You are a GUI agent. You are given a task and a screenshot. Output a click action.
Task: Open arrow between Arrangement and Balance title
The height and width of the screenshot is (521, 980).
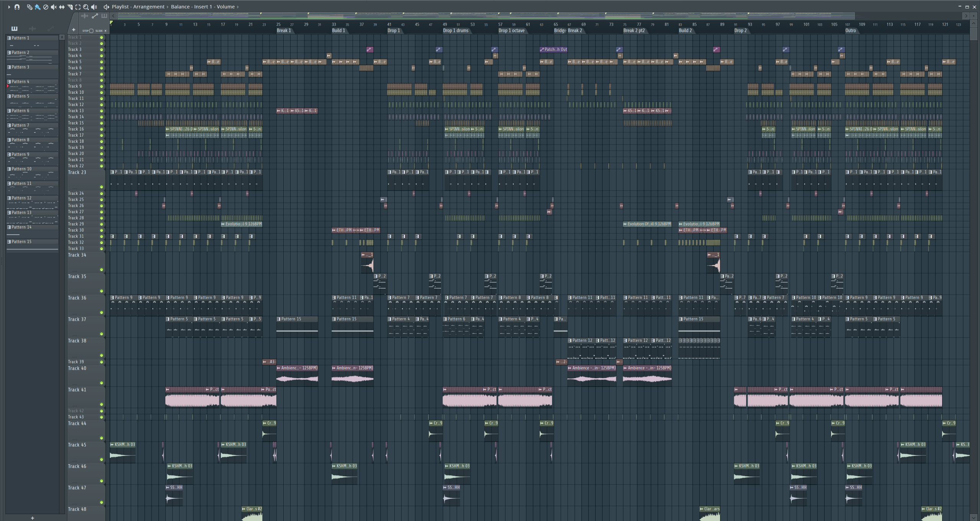click(x=168, y=7)
